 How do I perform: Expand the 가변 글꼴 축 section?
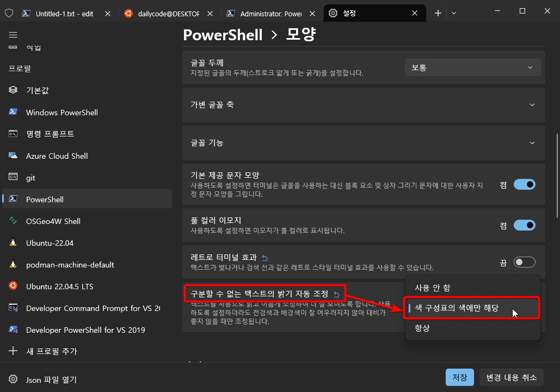point(364,104)
